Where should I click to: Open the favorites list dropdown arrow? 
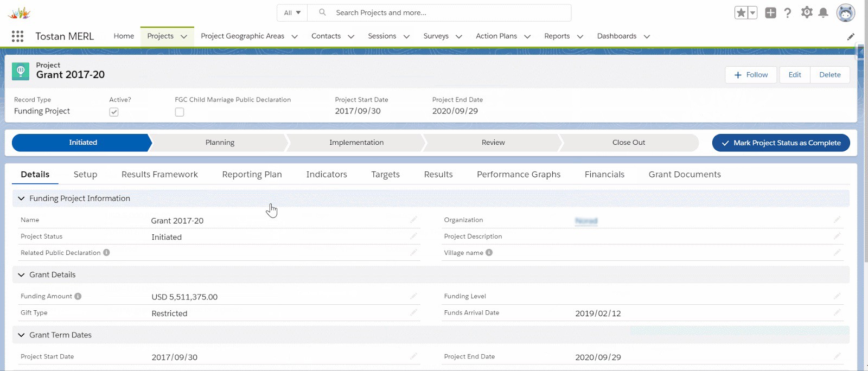click(752, 12)
